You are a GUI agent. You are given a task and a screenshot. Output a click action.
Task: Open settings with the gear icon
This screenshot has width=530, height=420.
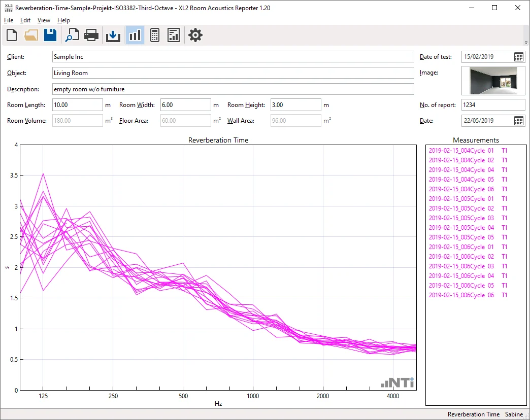(195, 35)
